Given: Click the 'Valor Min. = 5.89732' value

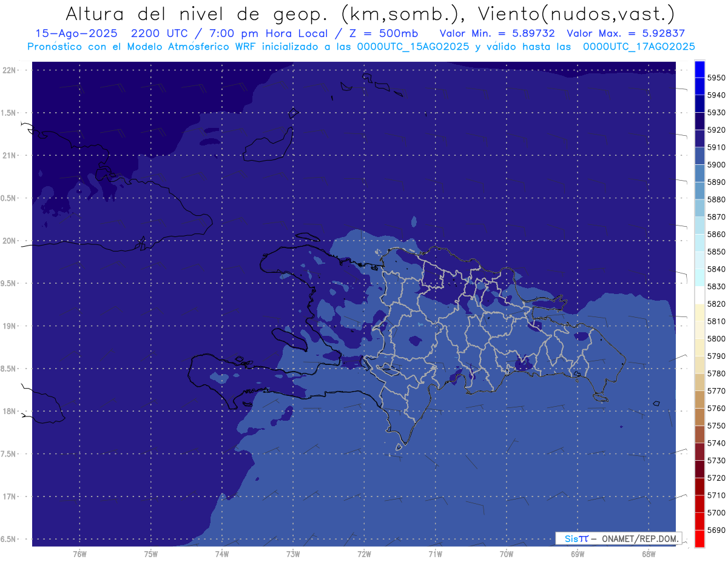Looking at the screenshot, I should tap(497, 33).
